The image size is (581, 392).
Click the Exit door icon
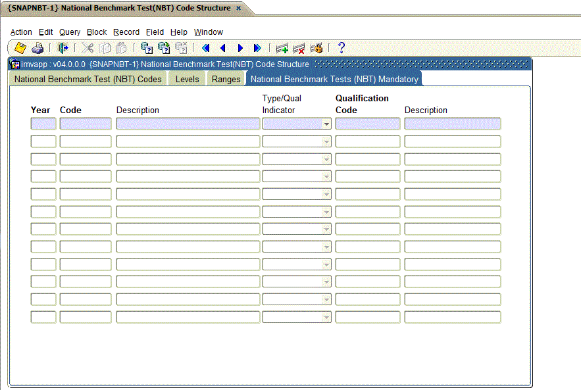[x=63, y=48]
